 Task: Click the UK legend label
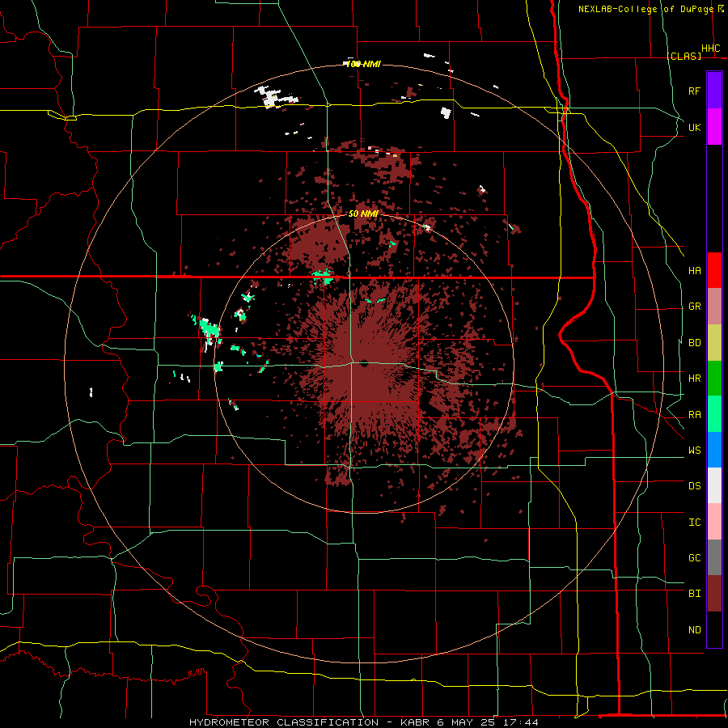(x=694, y=128)
